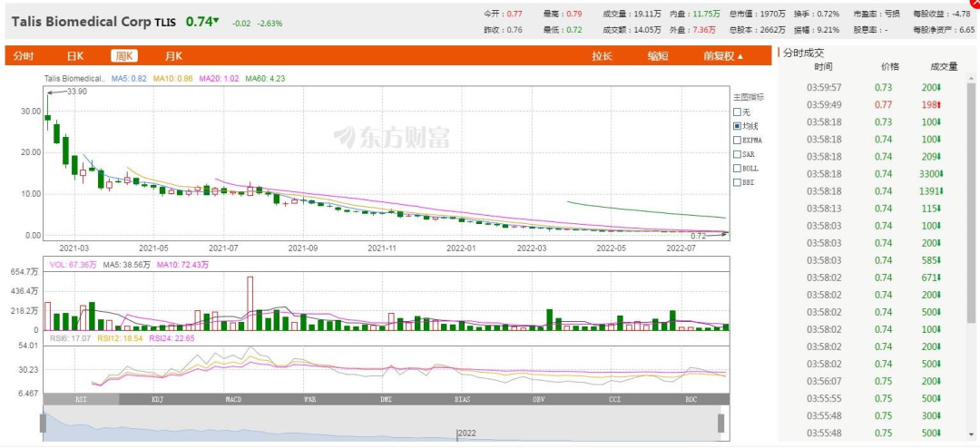Viewport: 980px width, 448px height.
Task: Select the OBV indicator tab
Action: (538, 399)
